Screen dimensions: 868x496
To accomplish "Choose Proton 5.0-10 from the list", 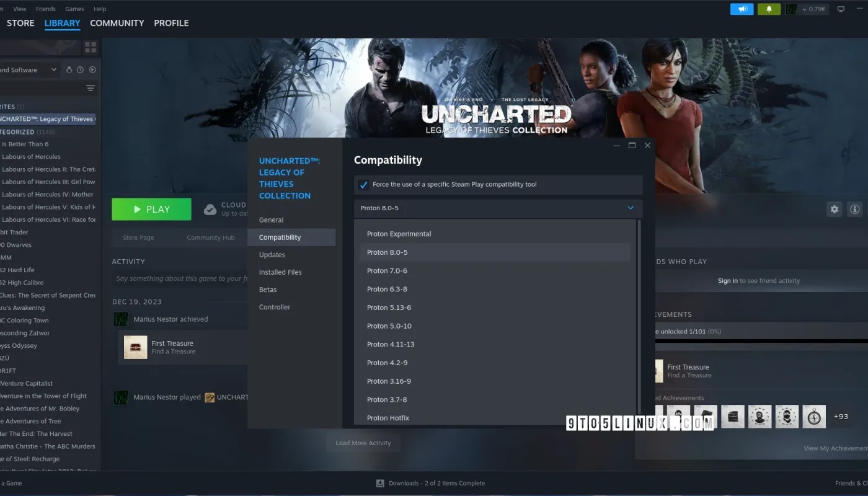I will 495,326.
